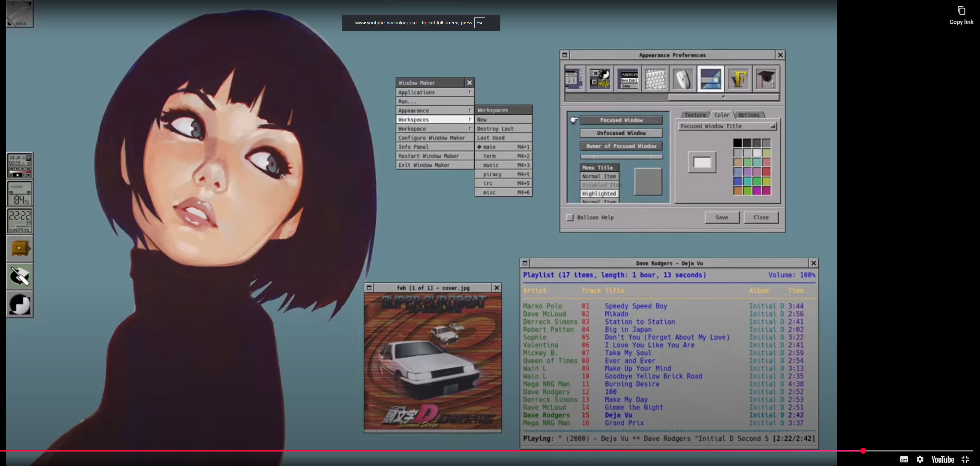Open the Focused Window Title popup selector
Image resolution: width=980 pixels, height=466 pixels.
[727, 126]
